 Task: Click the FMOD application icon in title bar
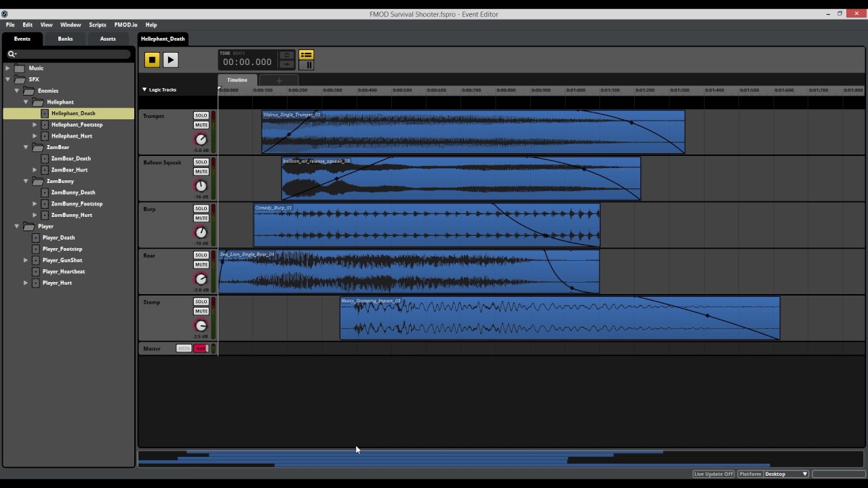[x=5, y=14]
